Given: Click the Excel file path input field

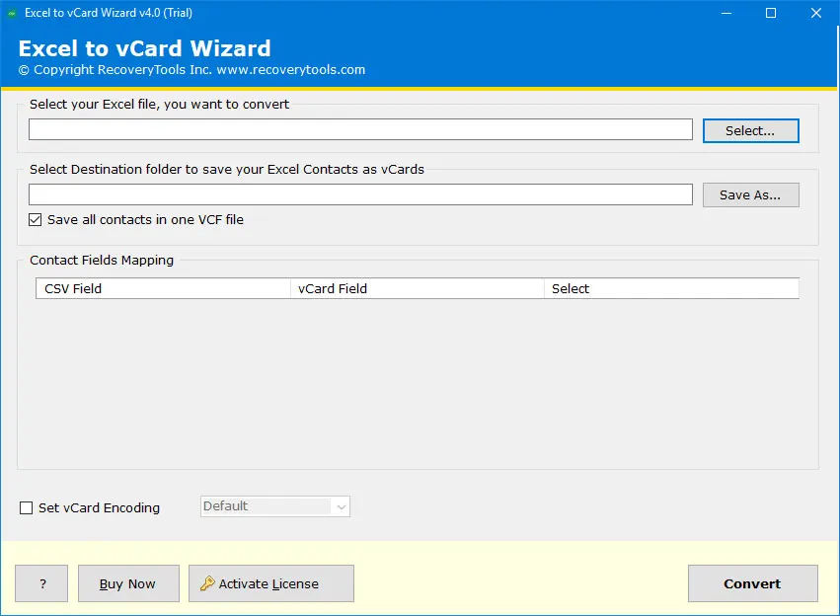Looking at the screenshot, I should [360, 130].
